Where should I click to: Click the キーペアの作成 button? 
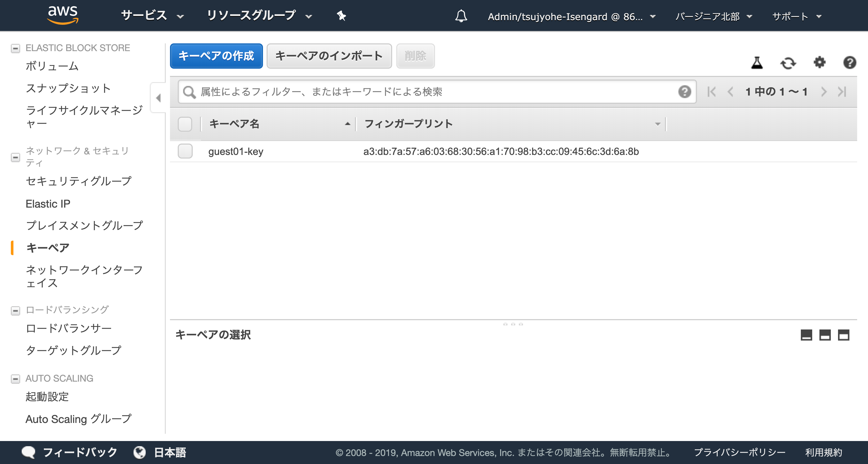216,56
